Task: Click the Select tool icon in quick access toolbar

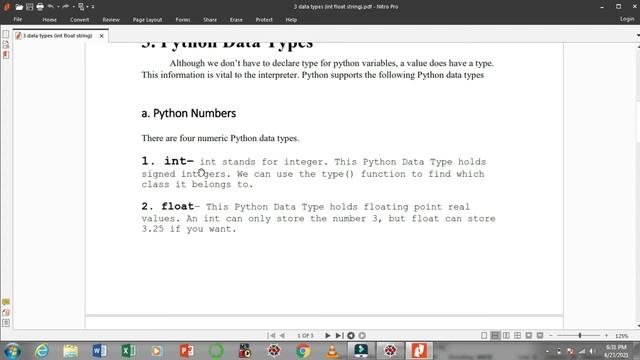Action: 81,7
